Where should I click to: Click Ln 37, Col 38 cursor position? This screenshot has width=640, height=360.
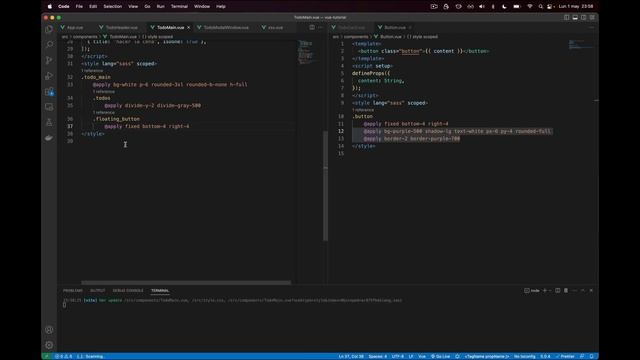[x=351, y=356]
